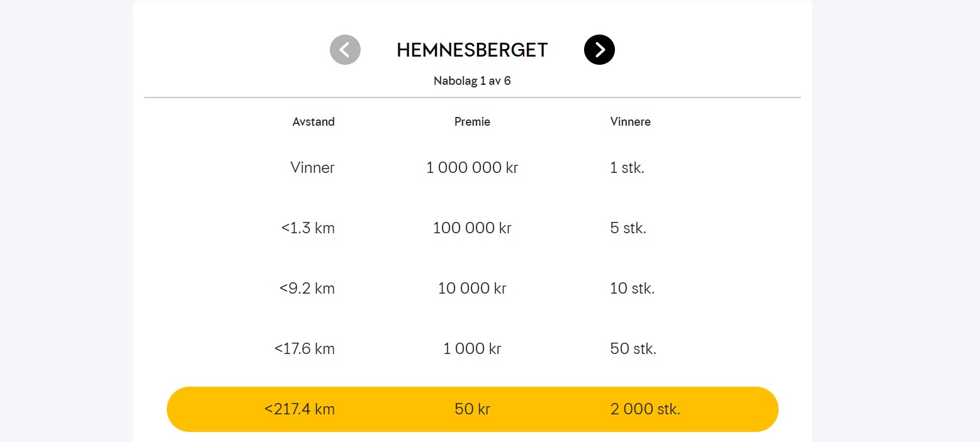This screenshot has width=980, height=442.
Task: Click the '50 stk.' winners count
Action: pos(633,349)
